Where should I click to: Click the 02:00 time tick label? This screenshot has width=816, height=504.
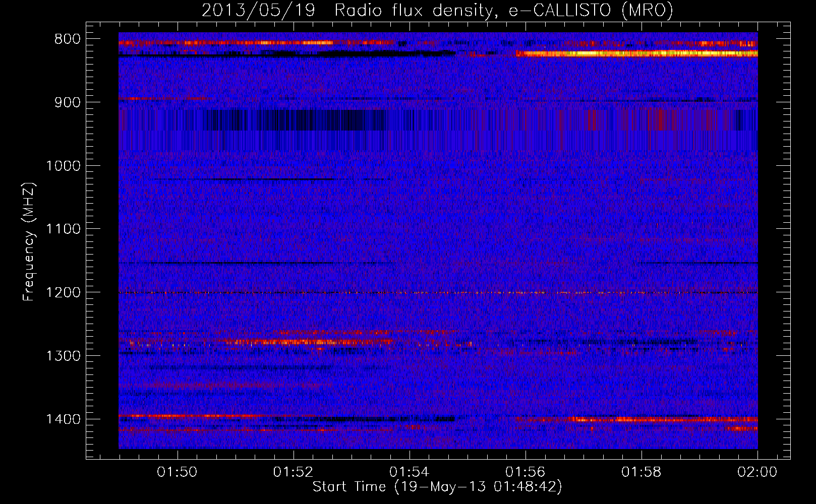pyautogui.click(x=757, y=472)
